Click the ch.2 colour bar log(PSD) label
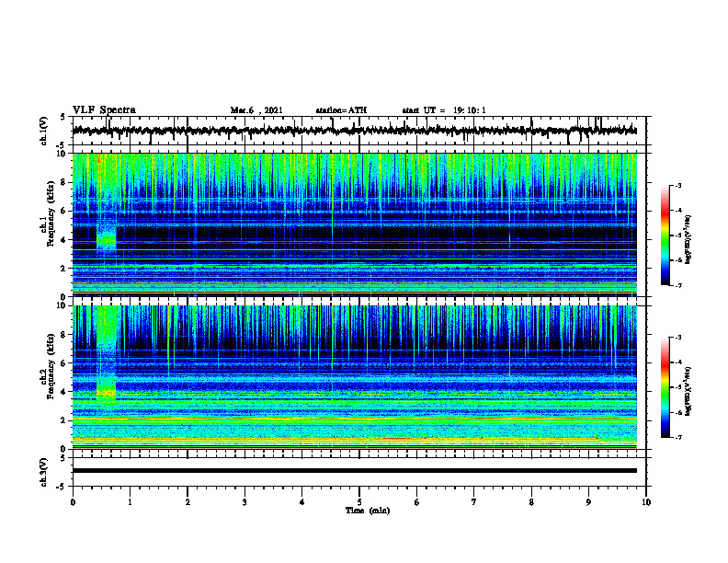 pyautogui.click(x=688, y=391)
